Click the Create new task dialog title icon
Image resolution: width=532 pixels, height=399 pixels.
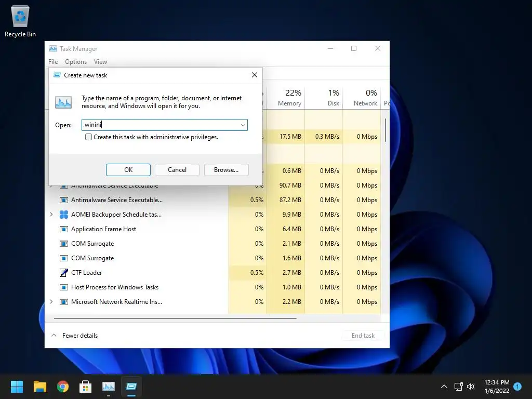click(x=57, y=75)
